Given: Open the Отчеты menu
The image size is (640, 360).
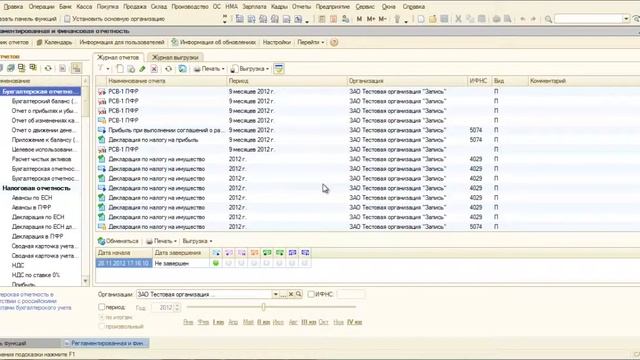Looking at the screenshot, I should 301,7.
